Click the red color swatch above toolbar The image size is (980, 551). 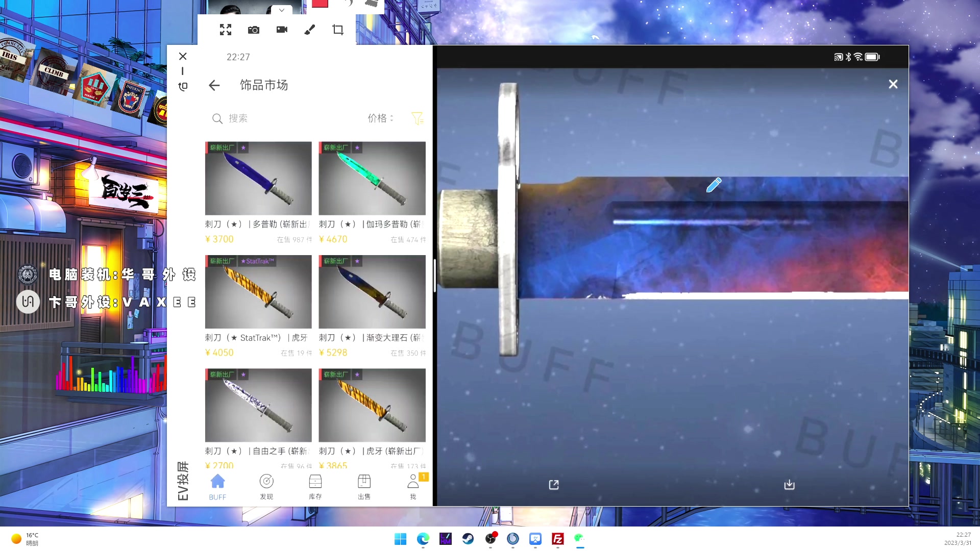(x=320, y=4)
